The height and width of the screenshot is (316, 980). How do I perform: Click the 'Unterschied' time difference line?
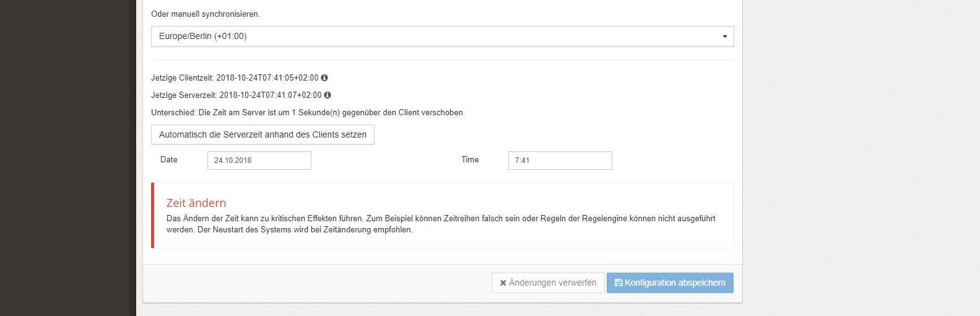click(307, 113)
